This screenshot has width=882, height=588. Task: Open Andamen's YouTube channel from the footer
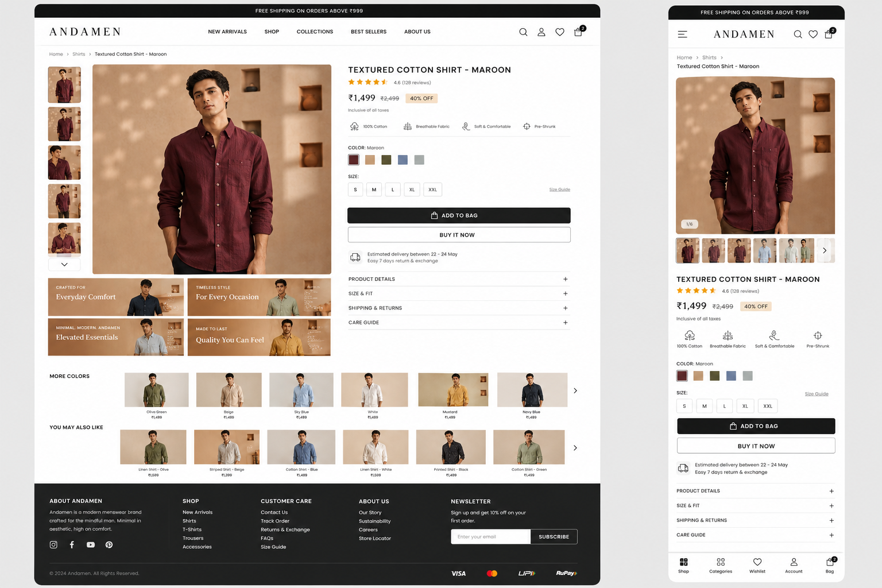tap(91, 545)
